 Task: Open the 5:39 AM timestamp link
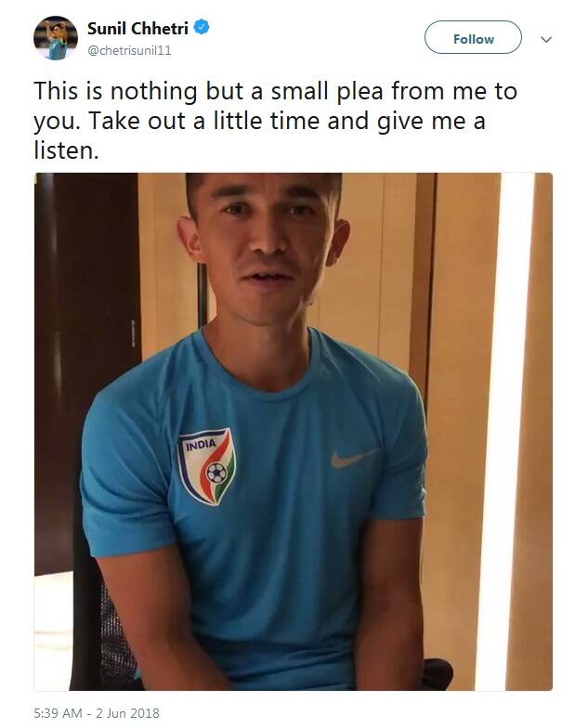tap(58, 713)
